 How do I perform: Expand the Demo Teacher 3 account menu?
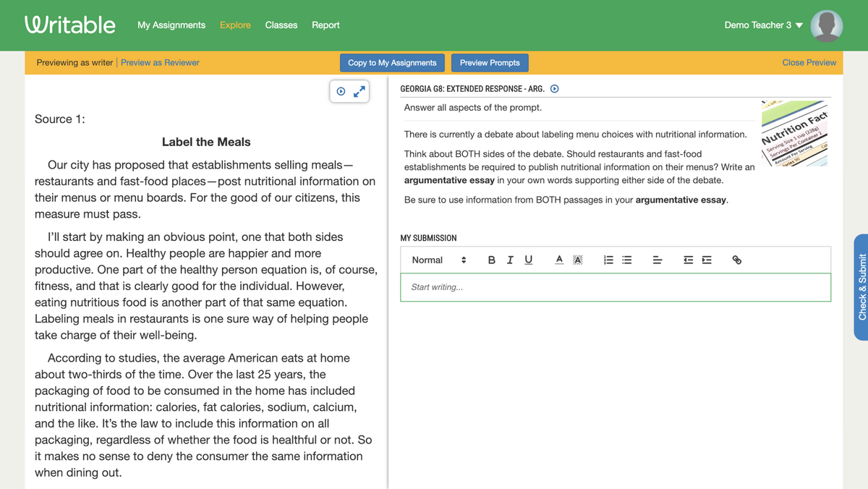click(x=764, y=25)
